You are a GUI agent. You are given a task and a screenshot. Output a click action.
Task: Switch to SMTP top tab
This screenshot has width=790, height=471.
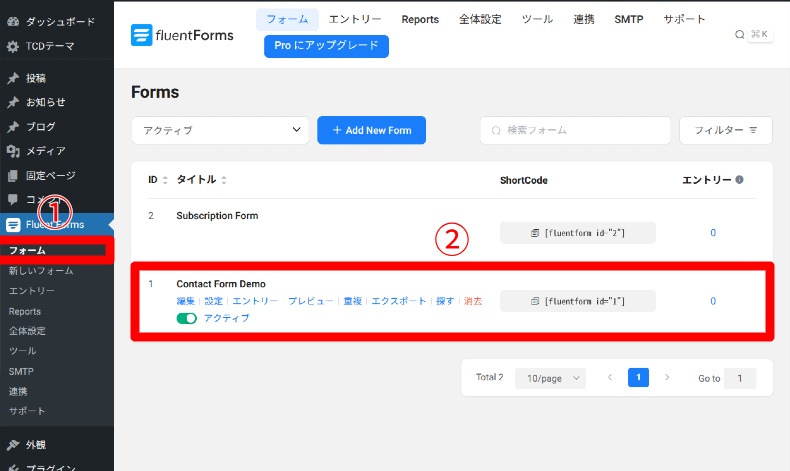point(629,20)
